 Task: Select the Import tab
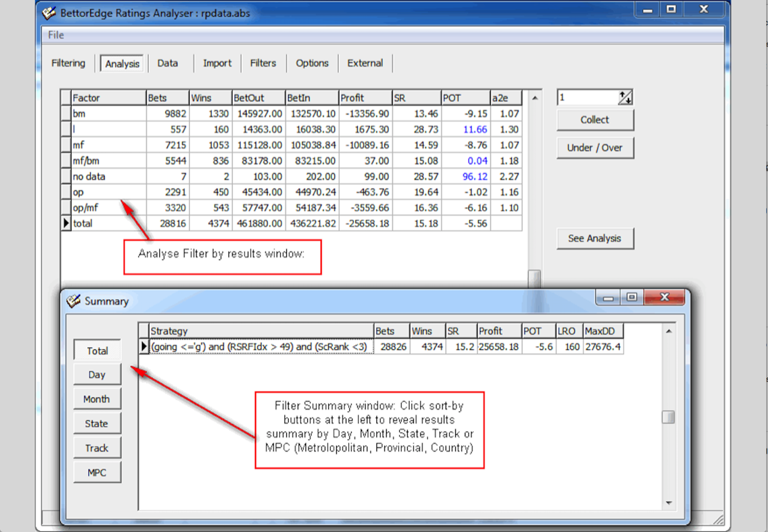pyautogui.click(x=217, y=63)
